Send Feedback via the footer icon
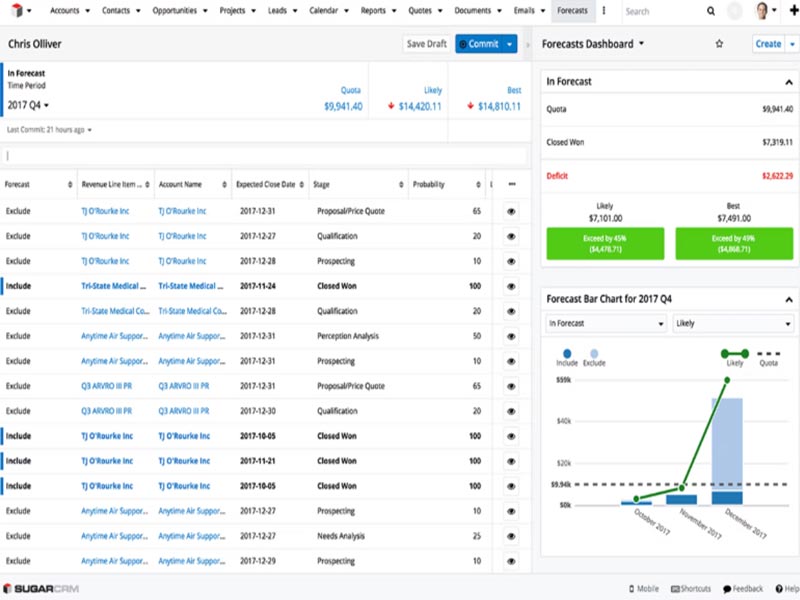Screen dimensions: 800x600 [x=740, y=588]
